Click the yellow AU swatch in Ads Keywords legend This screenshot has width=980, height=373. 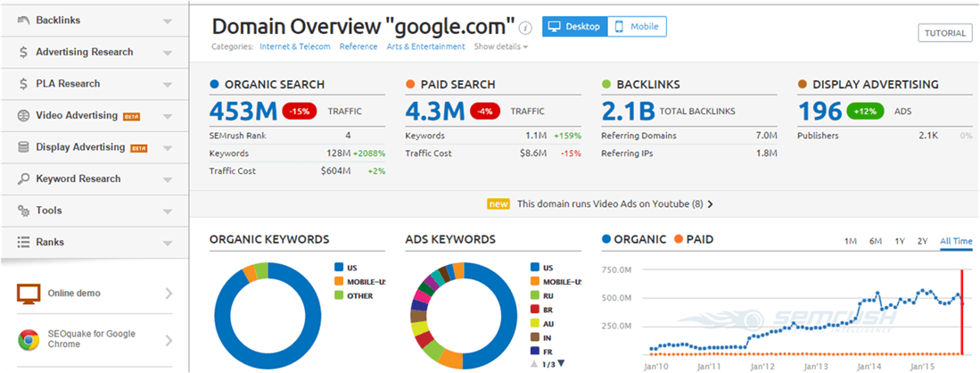(535, 324)
